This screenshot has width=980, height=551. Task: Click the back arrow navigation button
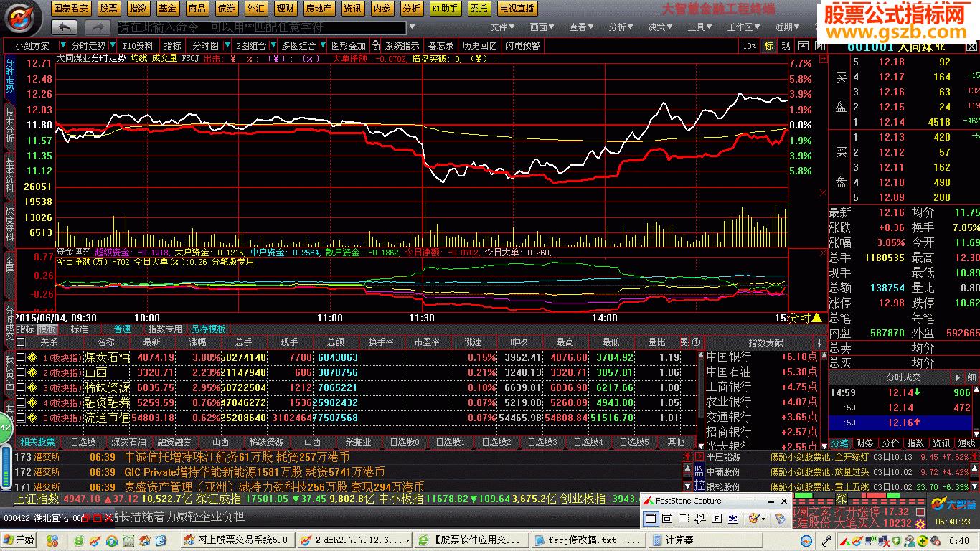click(65, 27)
